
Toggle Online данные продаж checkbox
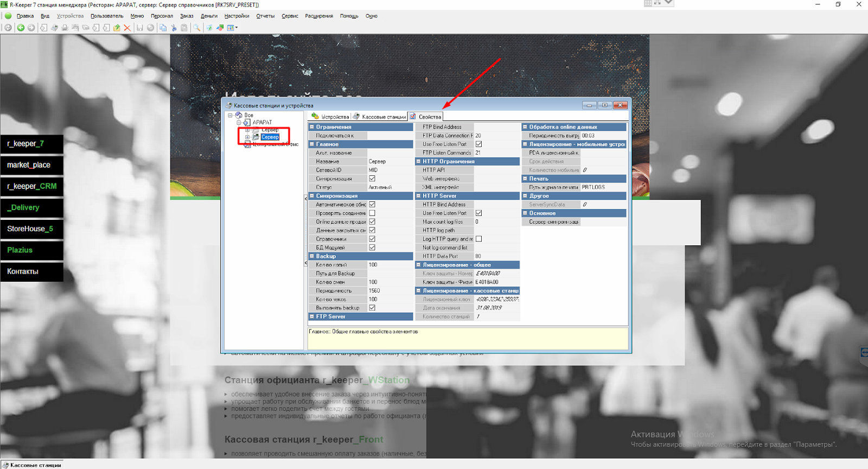click(372, 221)
